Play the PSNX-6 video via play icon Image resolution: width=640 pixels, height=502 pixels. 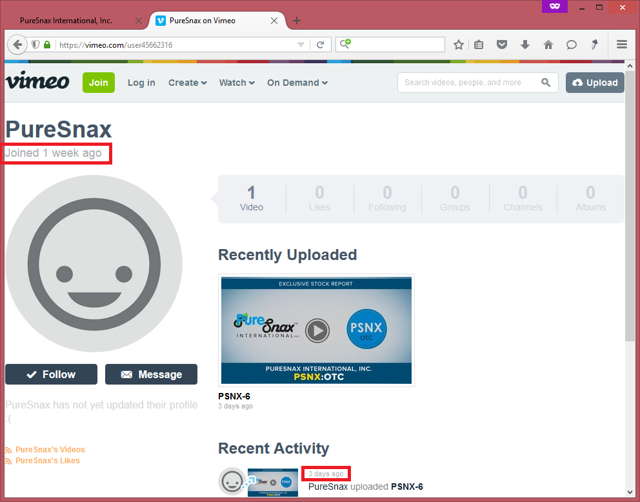pos(318,331)
